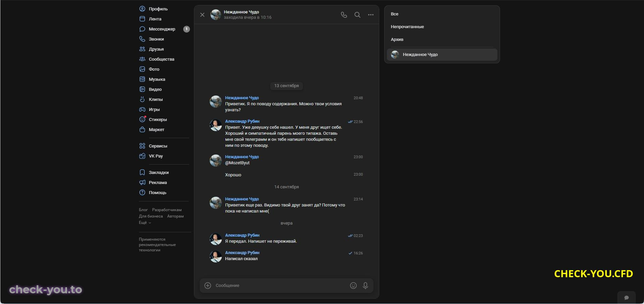Click the Для бизнеса footer link
The image size is (644, 304).
coord(151,216)
